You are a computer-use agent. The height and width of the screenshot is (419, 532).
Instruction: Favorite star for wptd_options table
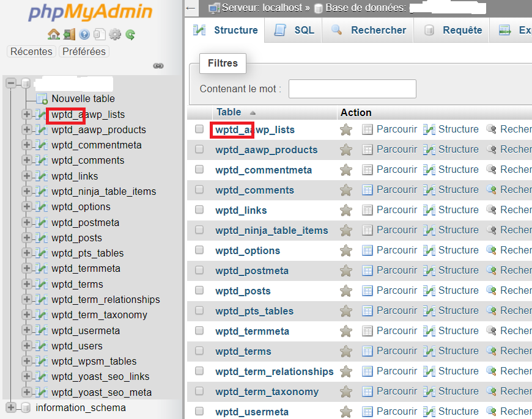(346, 250)
